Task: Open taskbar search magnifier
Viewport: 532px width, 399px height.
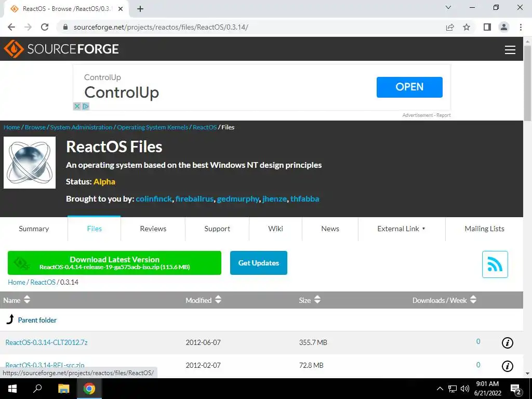Action: [37, 389]
